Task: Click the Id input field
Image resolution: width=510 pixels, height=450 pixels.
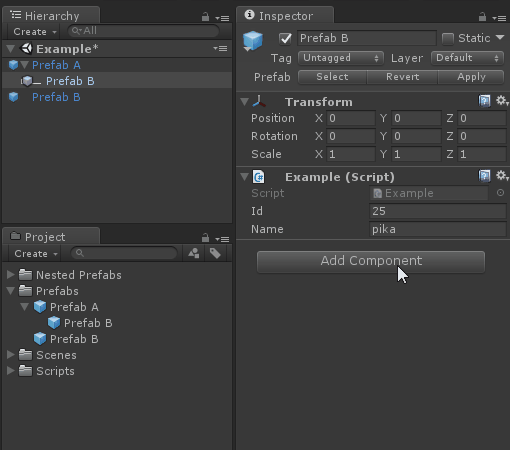Action: click(438, 211)
